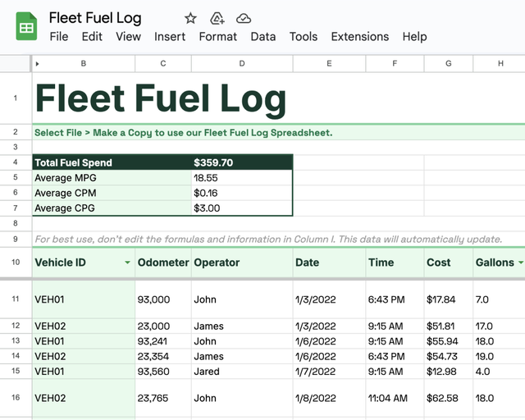Select the Time column heading cell
Viewport: 525px width, 420px height.
point(395,262)
